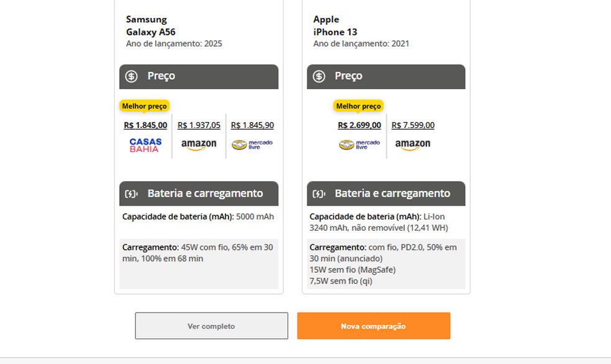Screen dimensions: 611x364
Task: Open the R$ 1.845,90 Mercado Livre price
Action: click(x=252, y=125)
